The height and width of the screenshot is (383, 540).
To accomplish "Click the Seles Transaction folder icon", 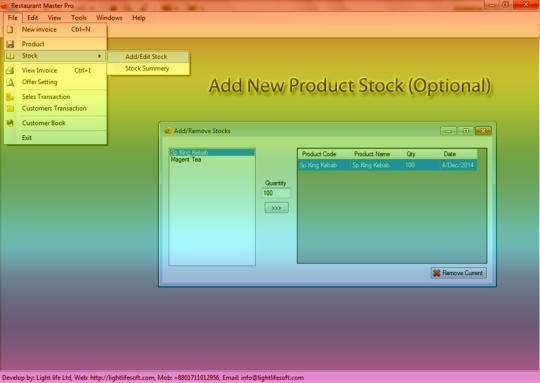I will click(x=10, y=97).
